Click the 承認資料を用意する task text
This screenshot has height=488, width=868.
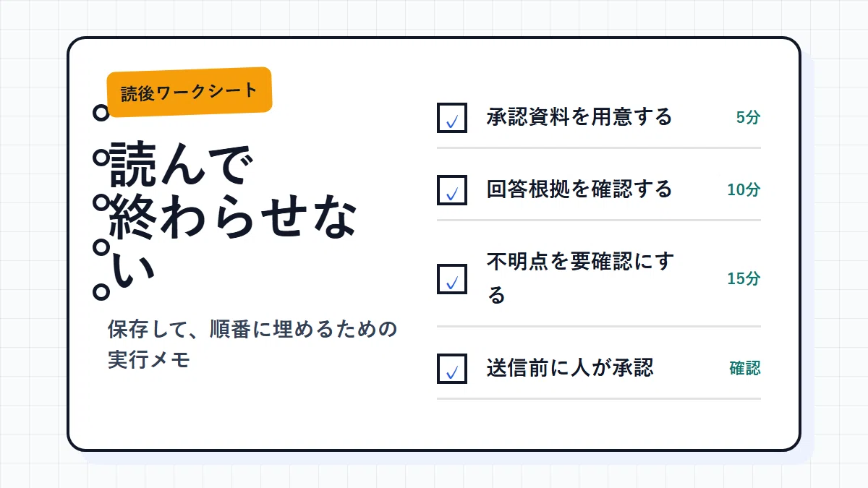tap(579, 116)
